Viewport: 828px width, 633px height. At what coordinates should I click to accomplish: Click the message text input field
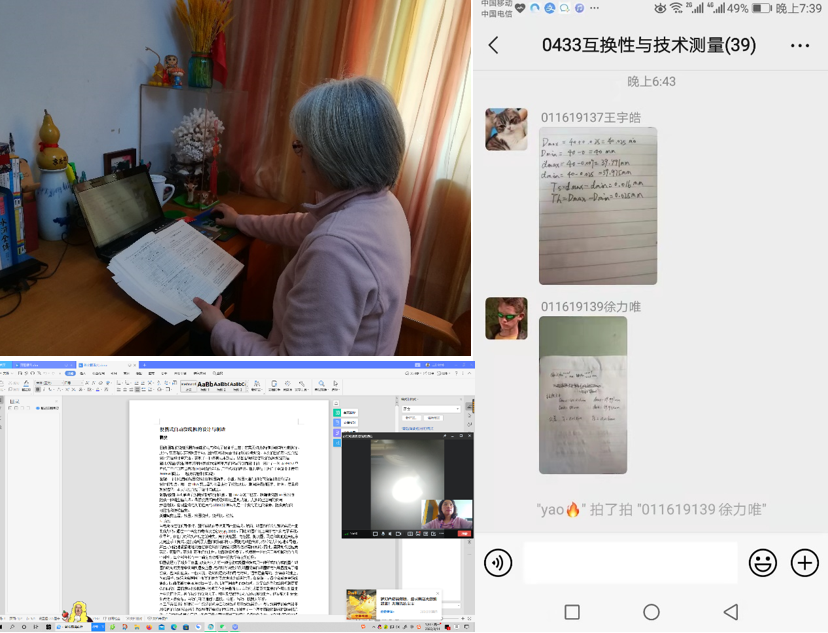pos(630,563)
